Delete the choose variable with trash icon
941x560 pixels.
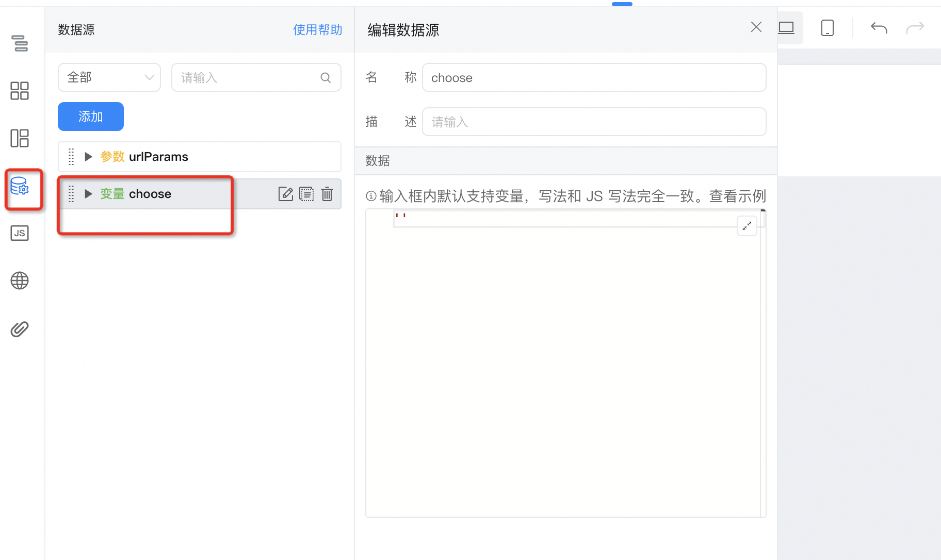click(x=327, y=194)
